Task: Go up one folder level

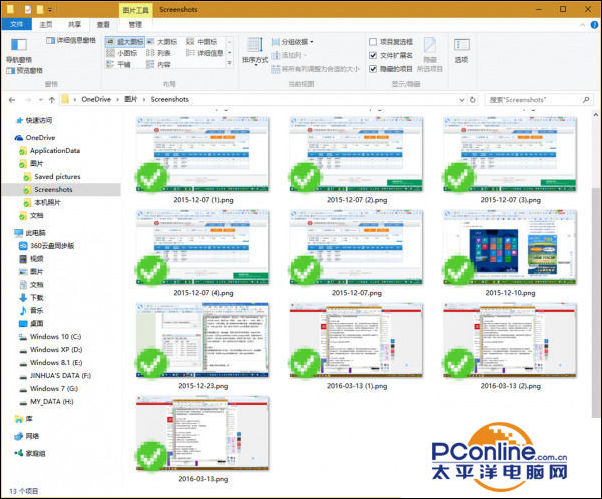Action: pyautogui.click(x=52, y=100)
